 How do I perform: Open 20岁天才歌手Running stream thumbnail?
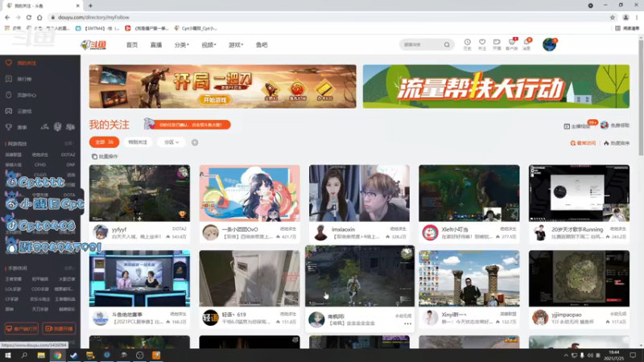click(x=579, y=193)
